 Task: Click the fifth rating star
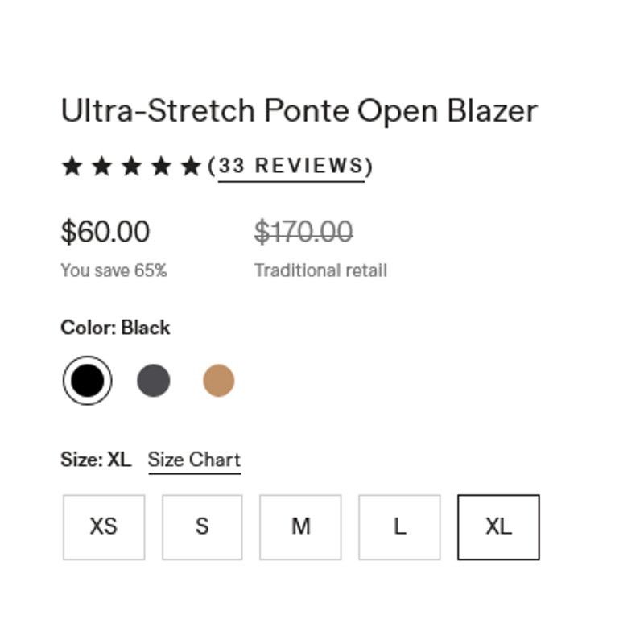pos(191,167)
